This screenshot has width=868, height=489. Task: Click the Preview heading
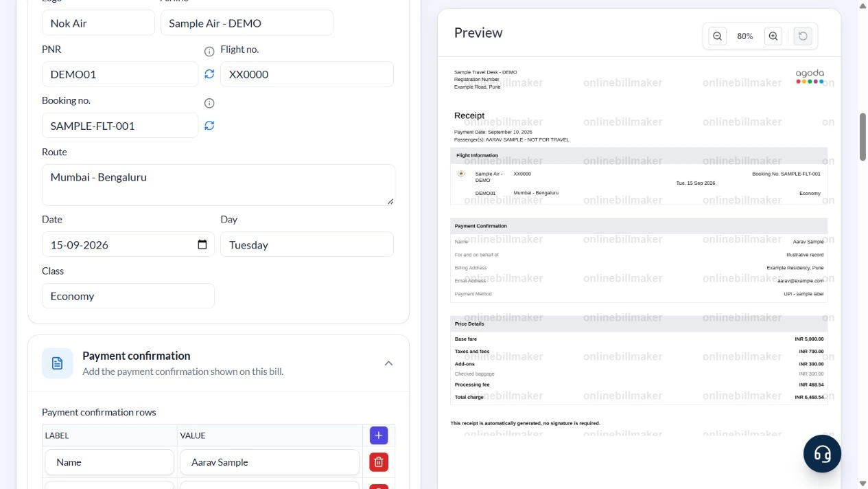478,33
